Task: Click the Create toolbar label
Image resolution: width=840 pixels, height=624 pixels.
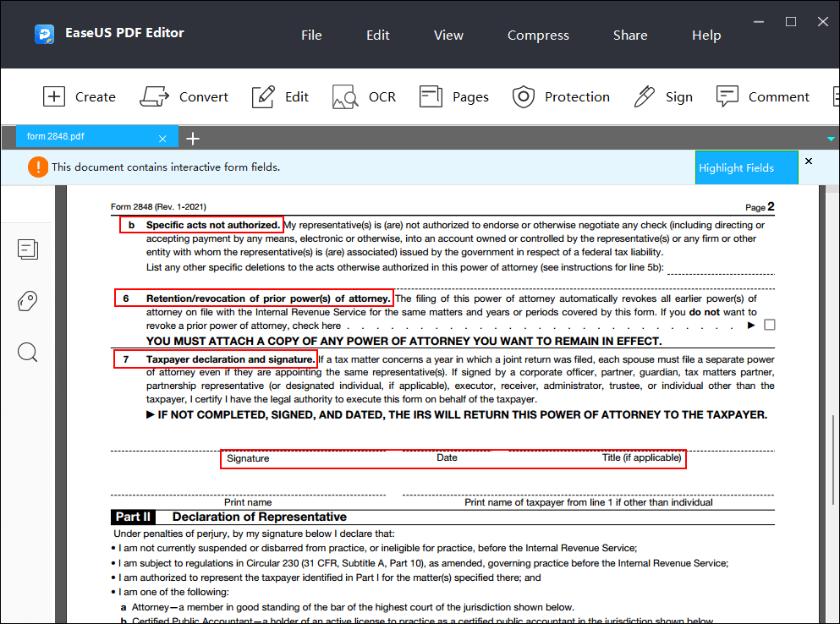Action: (x=96, y=97)
